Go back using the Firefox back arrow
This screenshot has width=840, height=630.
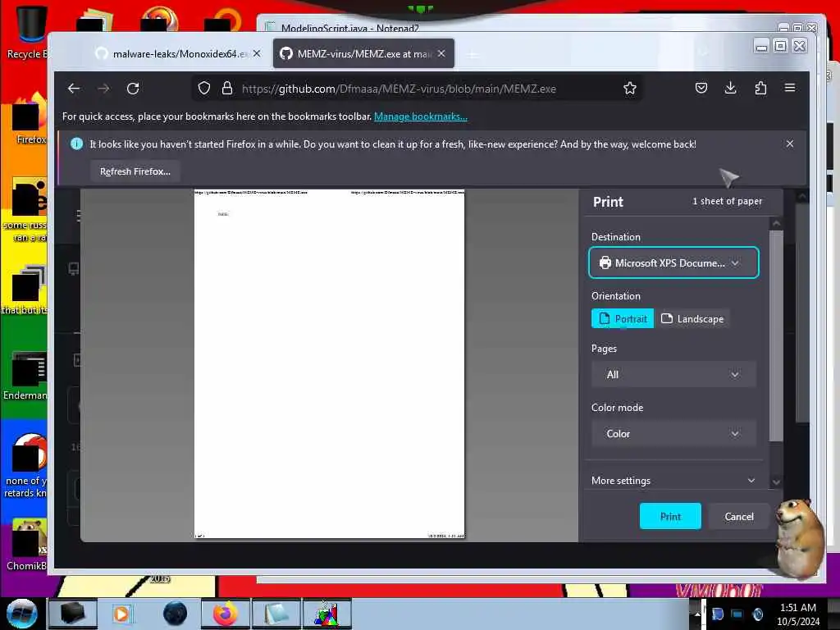pos(74,89)
